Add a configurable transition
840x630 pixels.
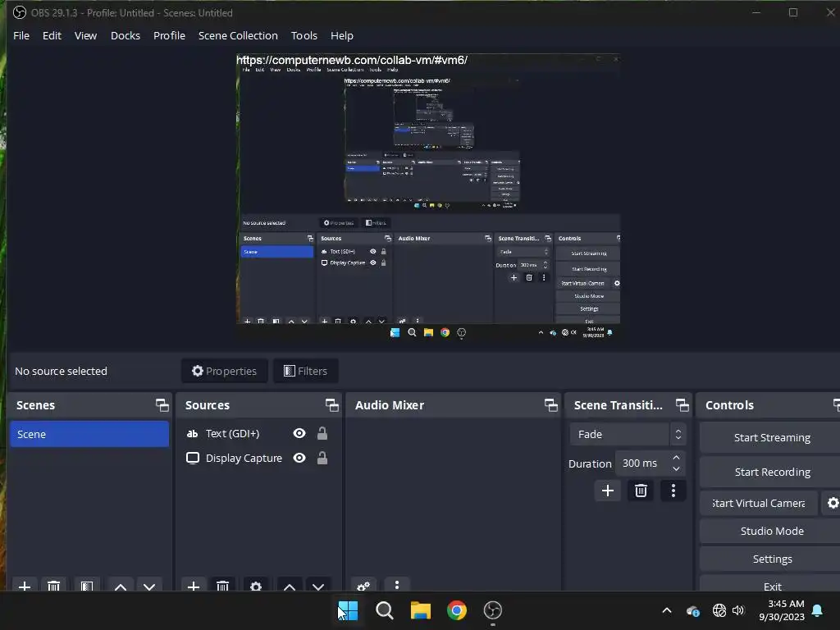pos(608,491)
